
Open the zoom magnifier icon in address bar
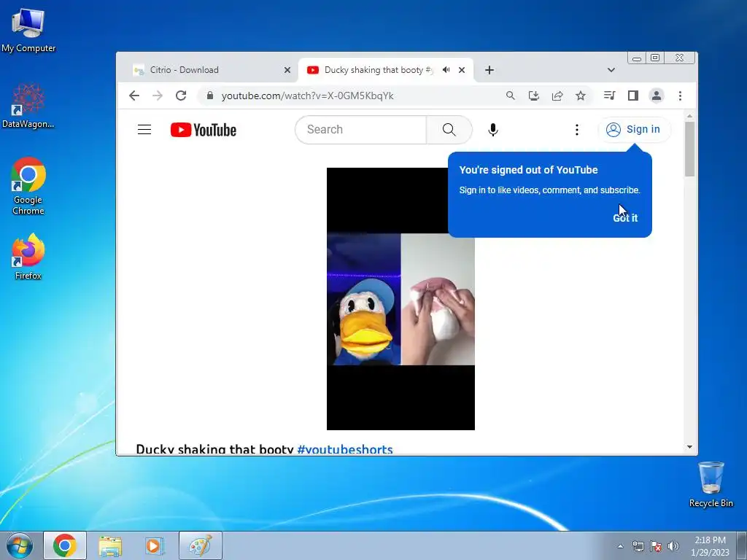pos(510,96)
